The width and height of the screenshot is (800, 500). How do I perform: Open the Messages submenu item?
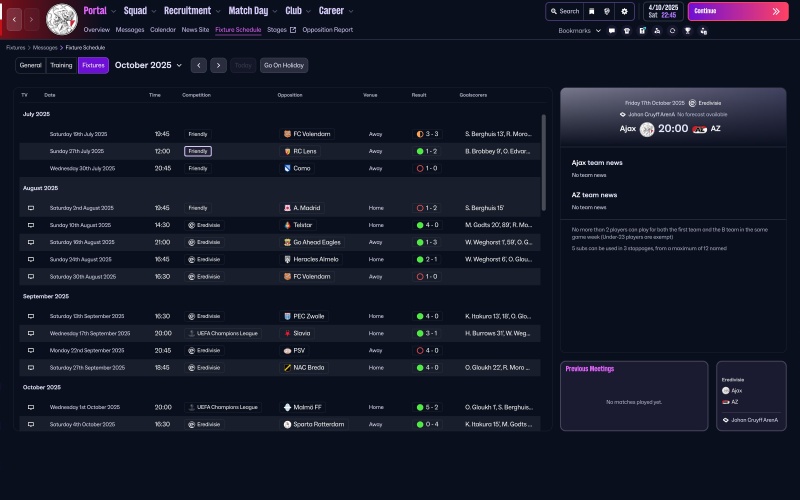130,30
